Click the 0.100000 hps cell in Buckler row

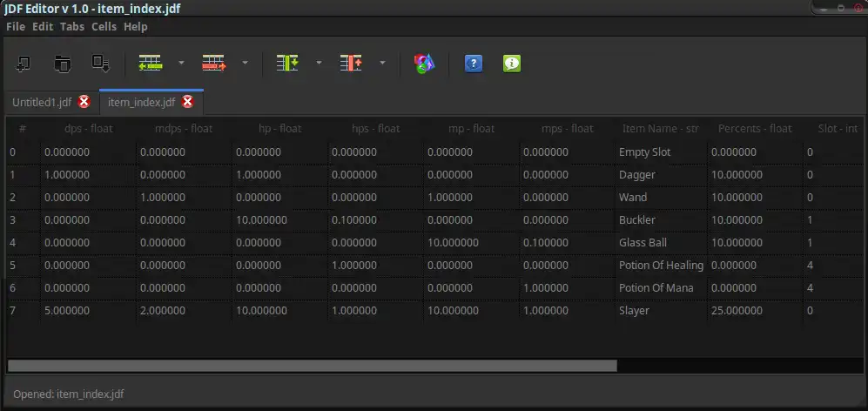point(376,220)
